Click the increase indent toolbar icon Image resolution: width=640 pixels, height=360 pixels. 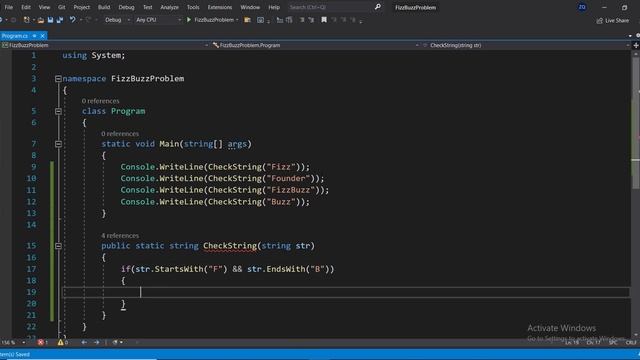click(289, 20)
